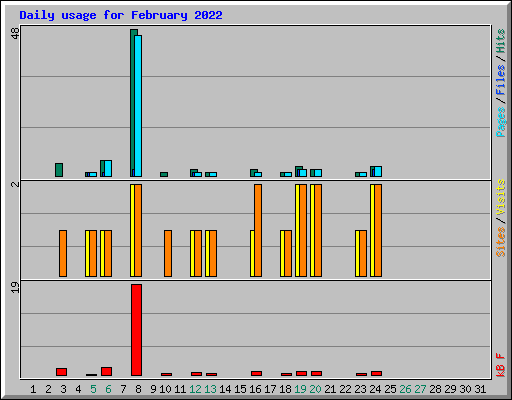Click the orange sites bar for day 18
The height and width of the screenshot is (400, 512).
point(288,253)
